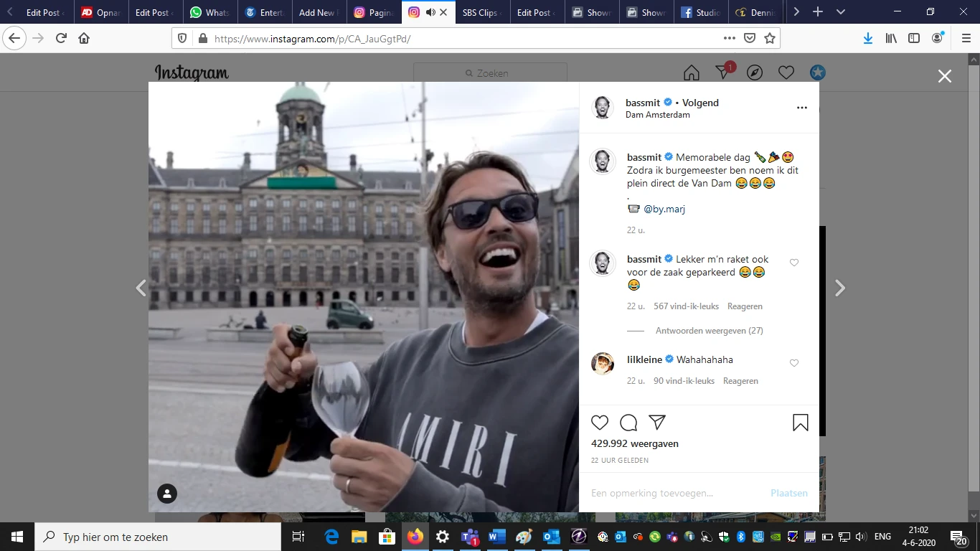Click Reageren under lilkleine's comment
Screen dimensions: 980x551
click(x=740, y=381)
